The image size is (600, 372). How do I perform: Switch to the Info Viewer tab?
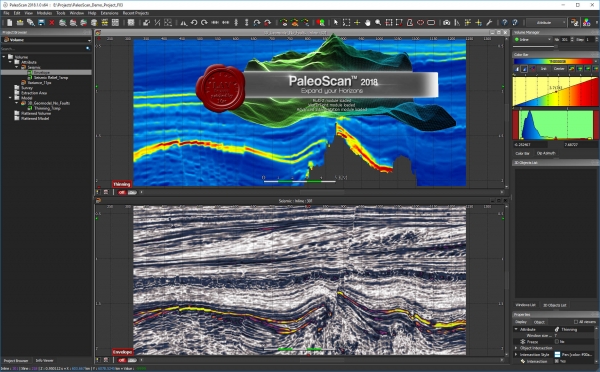(44, 361)
